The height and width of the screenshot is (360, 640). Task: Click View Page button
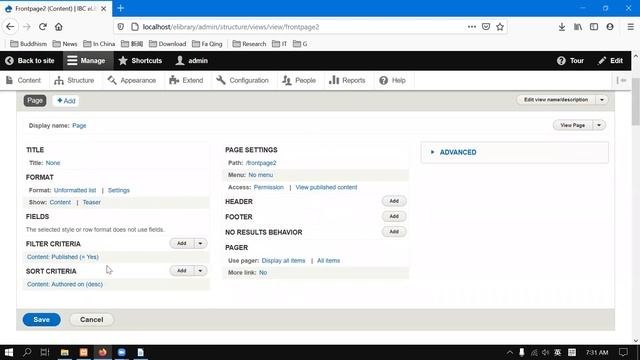(x=572, y=125)
